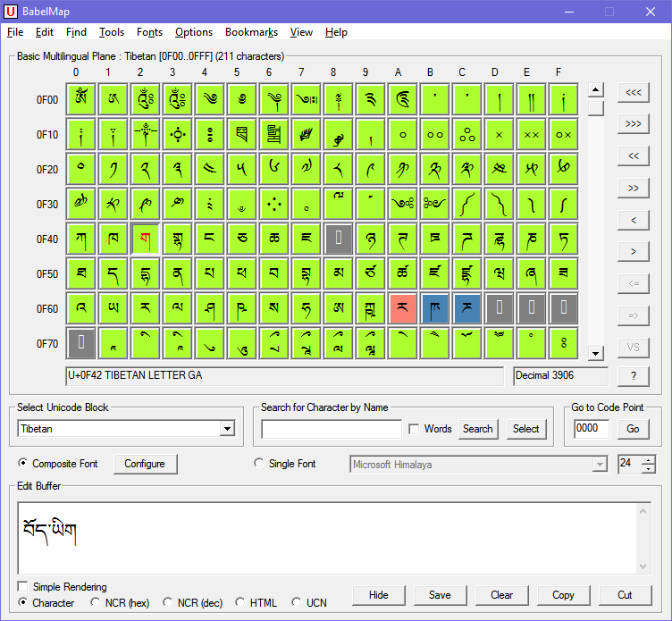Select the character cell at U+0F0F
Image resolution: width=672 pixels, height=621 pixels.
tap(563, 100)
